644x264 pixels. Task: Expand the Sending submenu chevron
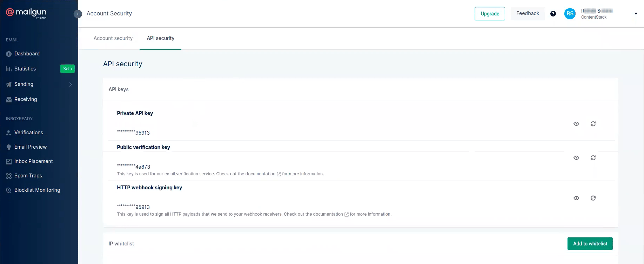pos(70,84)
